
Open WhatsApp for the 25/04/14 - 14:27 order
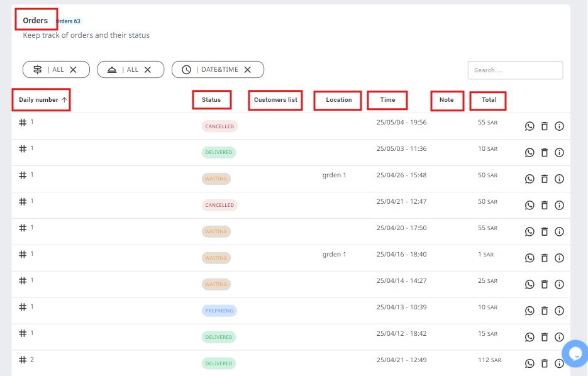pos(530,284)
